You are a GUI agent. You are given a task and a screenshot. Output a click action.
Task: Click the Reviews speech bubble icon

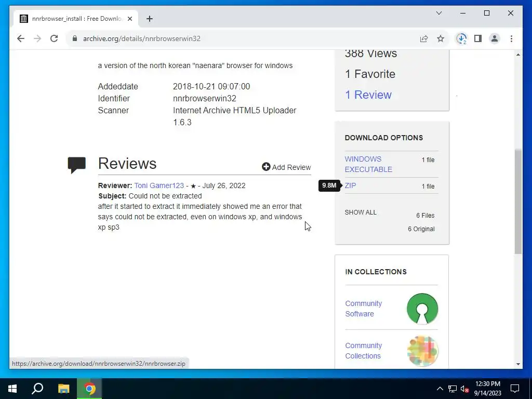pos(77,165)
